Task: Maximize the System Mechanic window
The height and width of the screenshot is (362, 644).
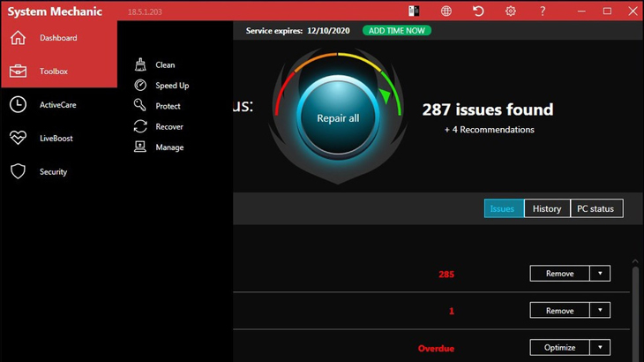Action: (607, 11)
